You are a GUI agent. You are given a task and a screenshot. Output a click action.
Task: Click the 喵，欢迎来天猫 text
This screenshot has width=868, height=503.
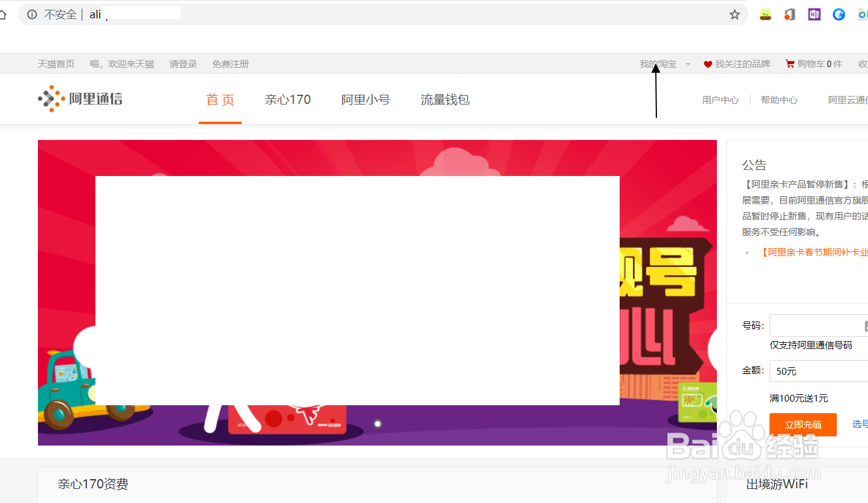tap(122, 64)
